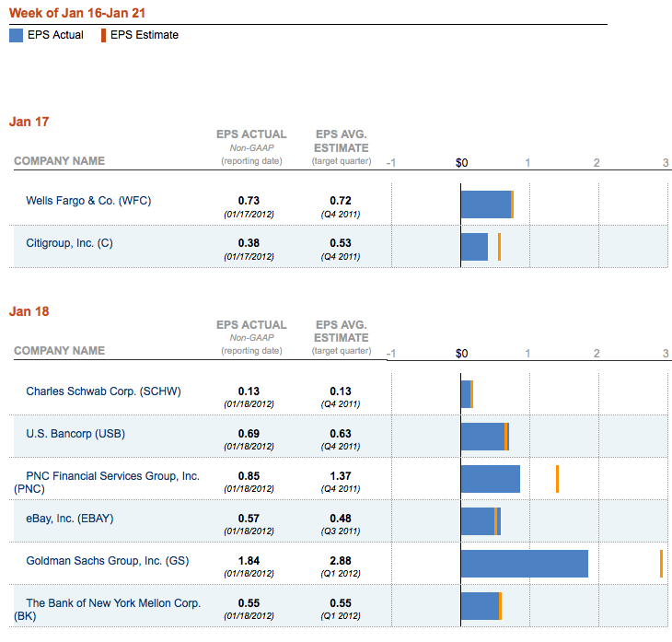Click the Goldman Sachs blue EPS bar
The width and height of the screenshot is (672, 642).
click(525, 564)
